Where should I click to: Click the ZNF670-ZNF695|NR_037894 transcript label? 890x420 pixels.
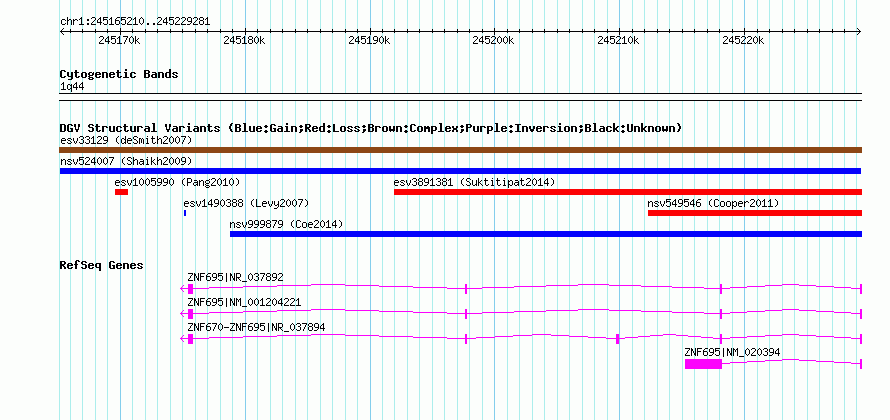point(257,327)
